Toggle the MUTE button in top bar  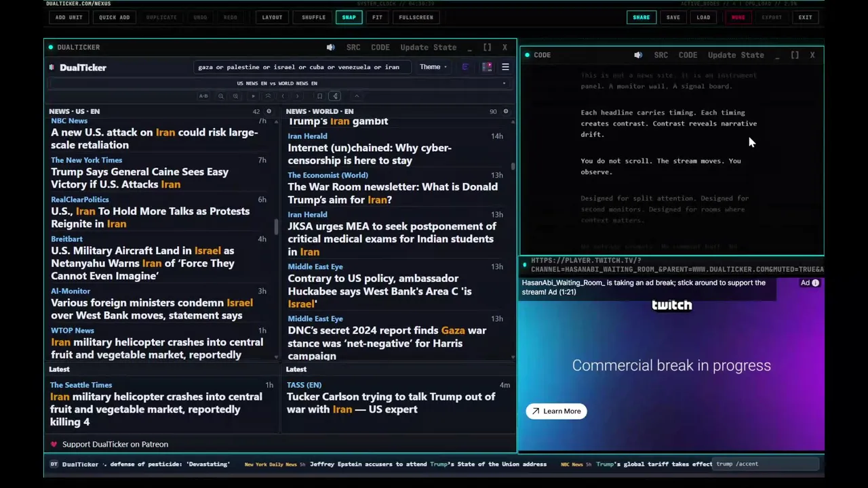(x=738, y=18)
